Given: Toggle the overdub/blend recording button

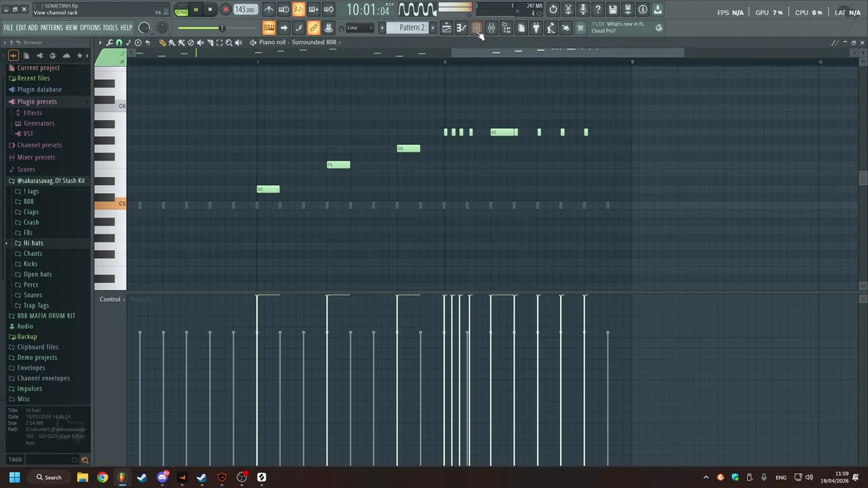Looking at the screenshot, I should 313,9.
